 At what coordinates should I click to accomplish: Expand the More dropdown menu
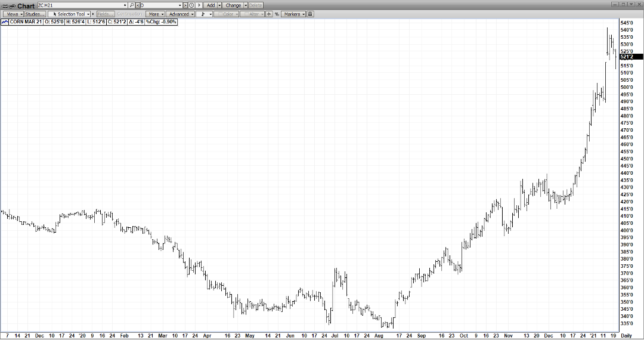155,14
